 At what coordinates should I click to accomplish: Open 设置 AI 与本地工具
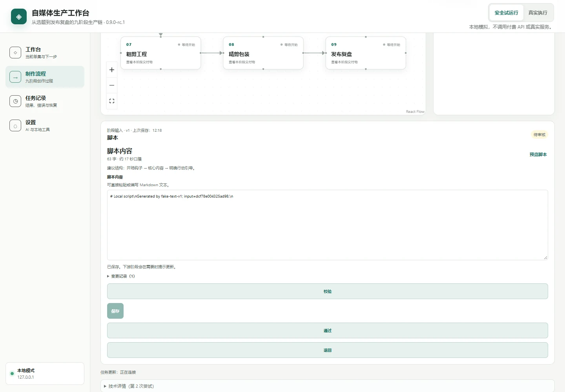(45, 125)
